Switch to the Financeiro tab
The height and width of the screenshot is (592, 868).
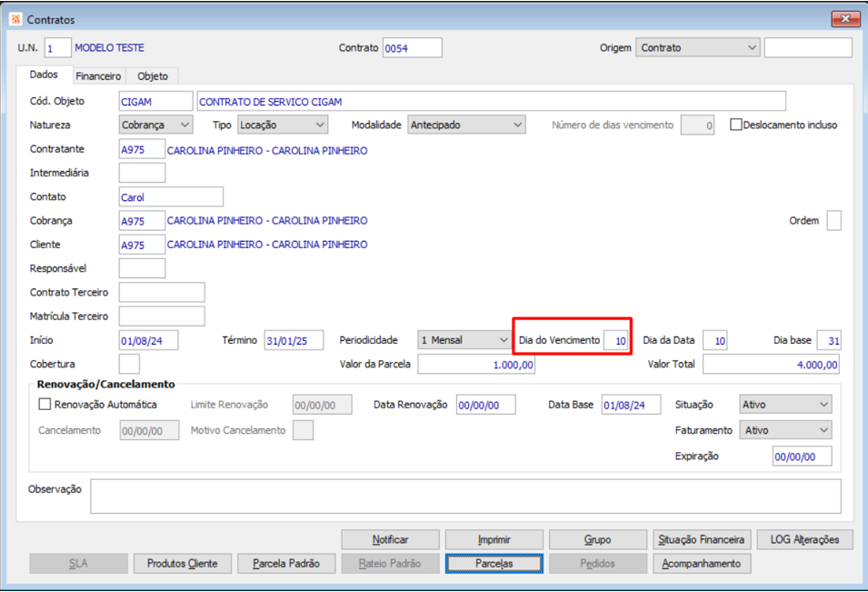98,76
